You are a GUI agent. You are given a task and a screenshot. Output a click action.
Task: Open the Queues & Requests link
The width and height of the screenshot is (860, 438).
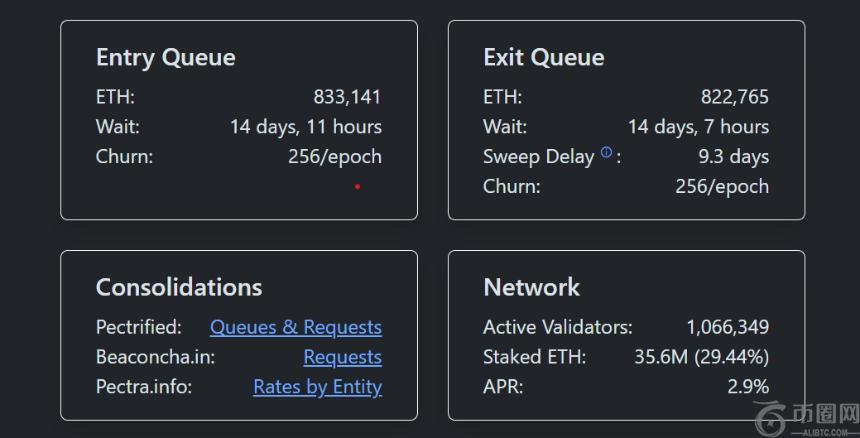tap(295, 327)
